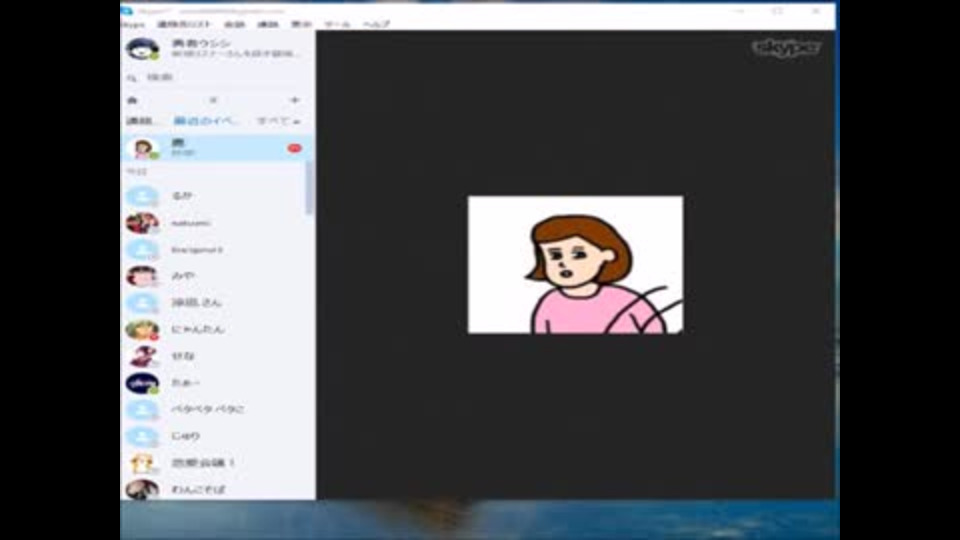Click the Home icon in the sidebar

[132, 100]
